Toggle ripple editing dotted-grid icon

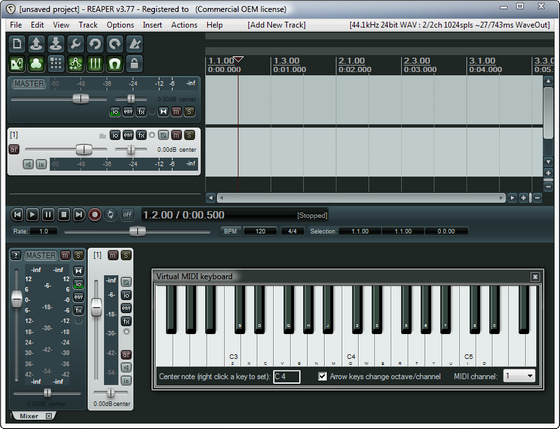click(56, 64)
